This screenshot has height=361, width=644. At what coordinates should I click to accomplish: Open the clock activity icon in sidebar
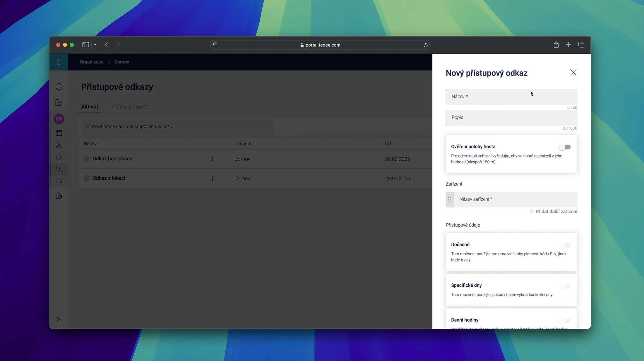(59, 182)
